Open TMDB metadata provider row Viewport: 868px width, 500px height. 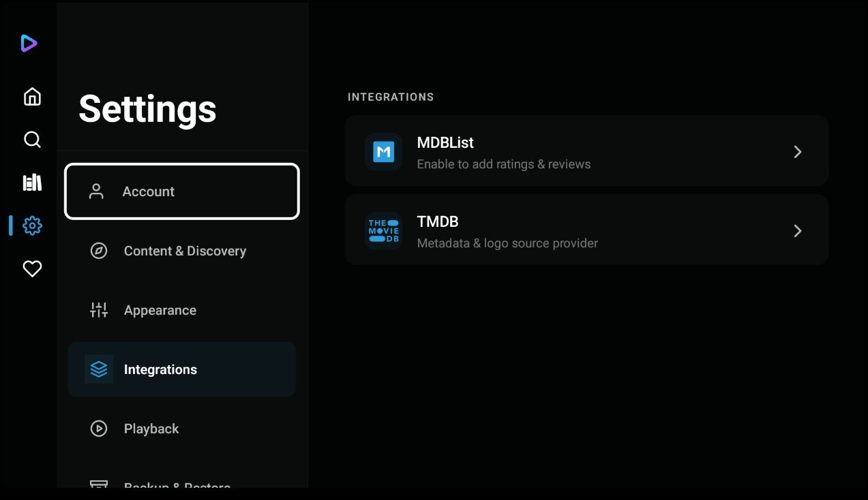click(586, 231)
